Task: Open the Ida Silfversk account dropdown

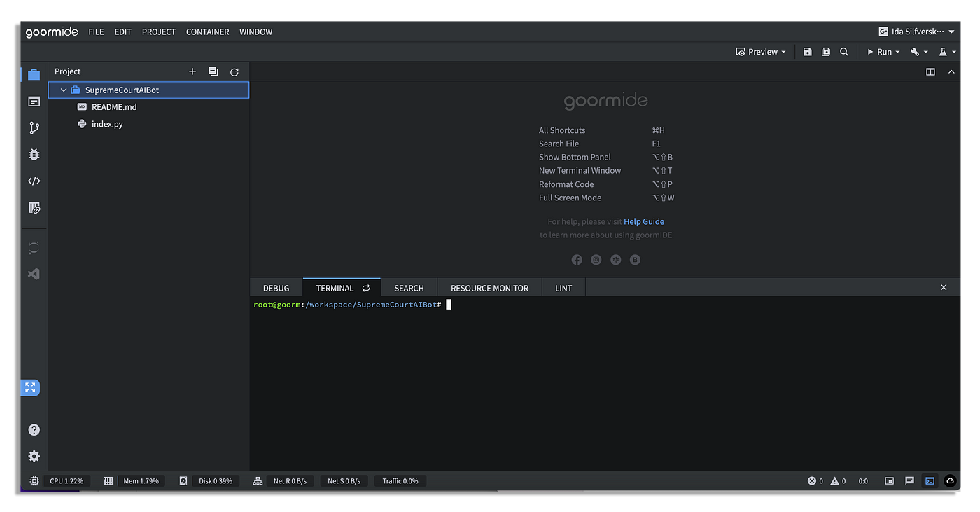Action: tap(916, 32)
